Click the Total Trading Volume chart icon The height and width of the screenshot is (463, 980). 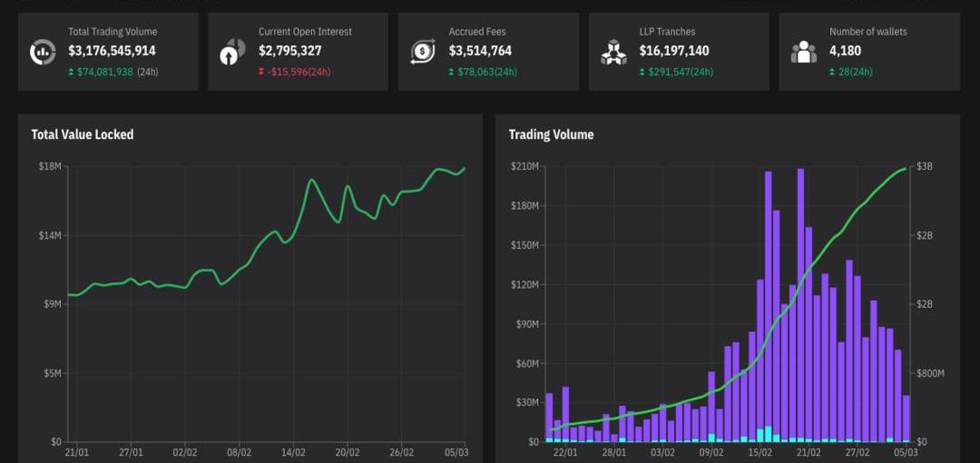[x=43, y=53]
